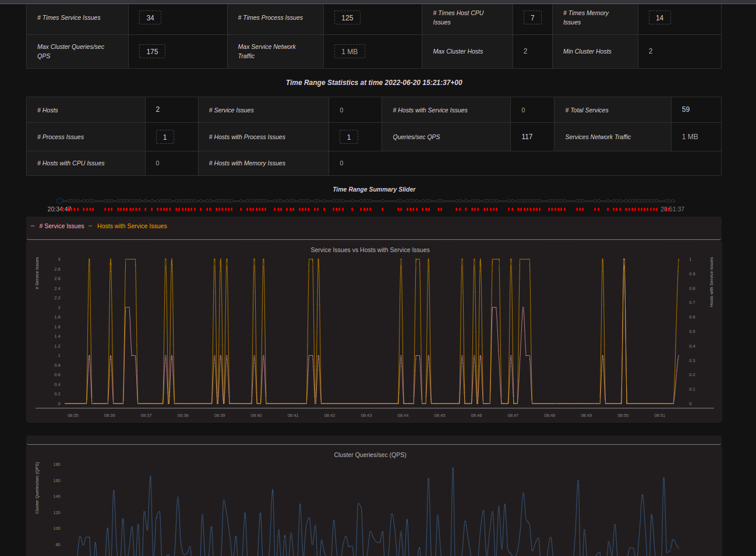Click the Cluster Queries/sec (QPS) chart title

click(370, 455)
